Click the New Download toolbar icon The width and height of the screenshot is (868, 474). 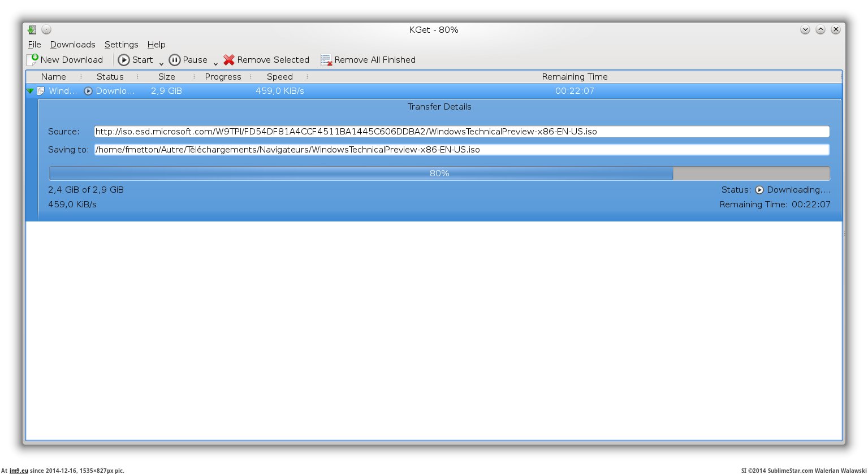[33, 59]
